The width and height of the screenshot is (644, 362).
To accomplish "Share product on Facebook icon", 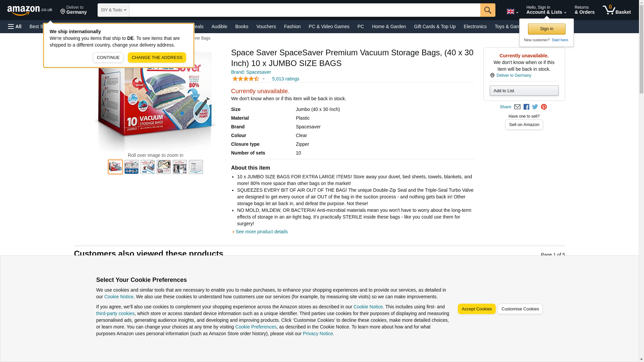I will tap(526, 107).
